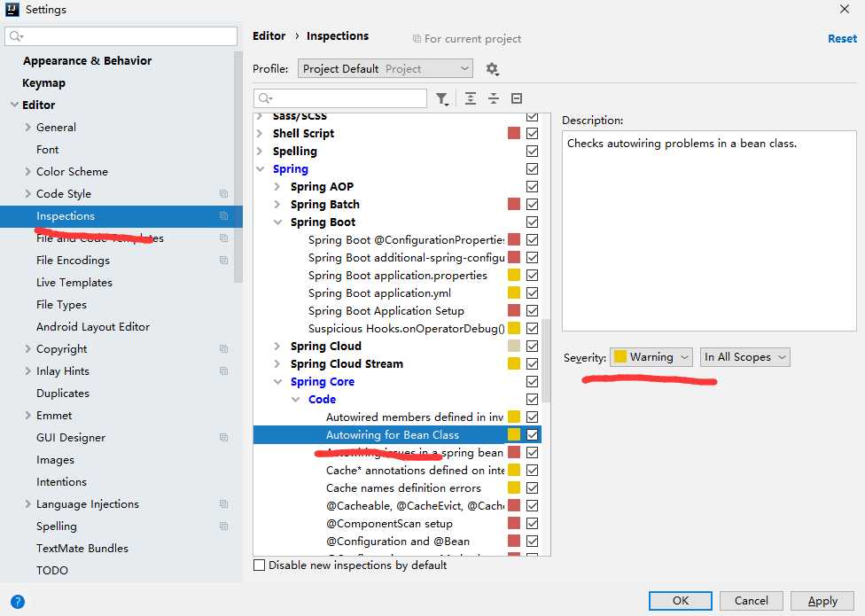The image size is (865, 616).
Task: Click the search icon in inspections filter
Action: [265, 98]
